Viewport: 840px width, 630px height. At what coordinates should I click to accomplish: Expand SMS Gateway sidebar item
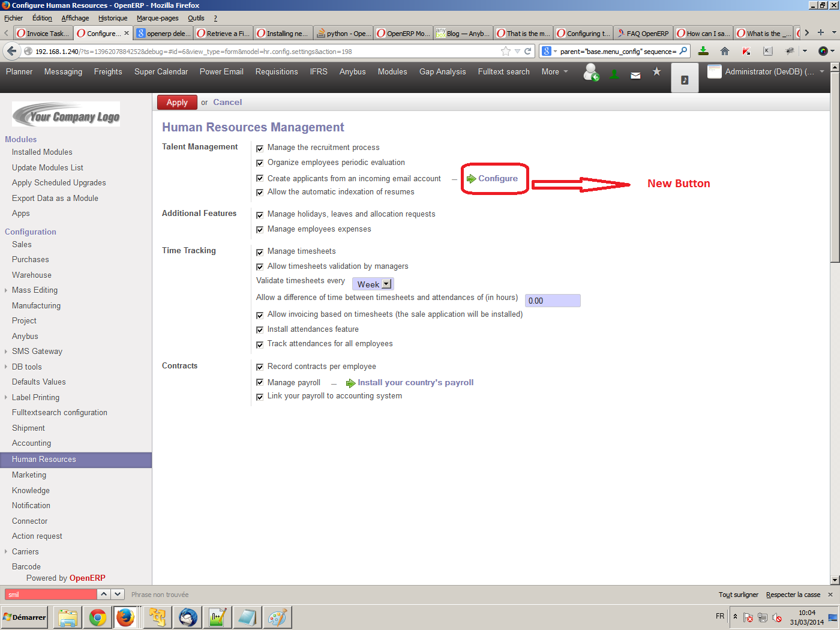pos(6,352)
